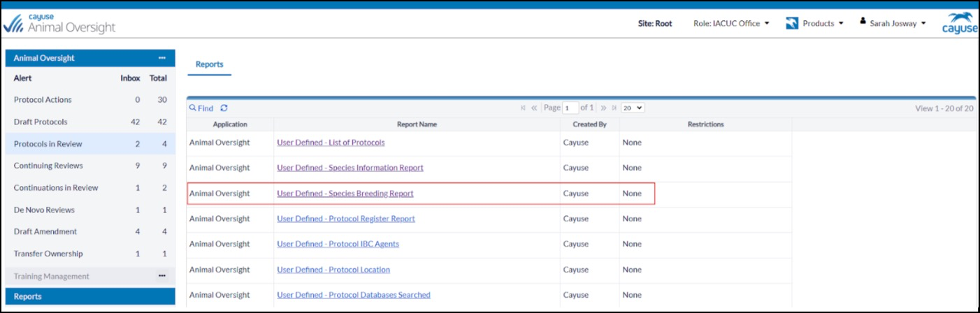Sort by the Restrictions column header
The image size is (980, 313).
(705, 124)
